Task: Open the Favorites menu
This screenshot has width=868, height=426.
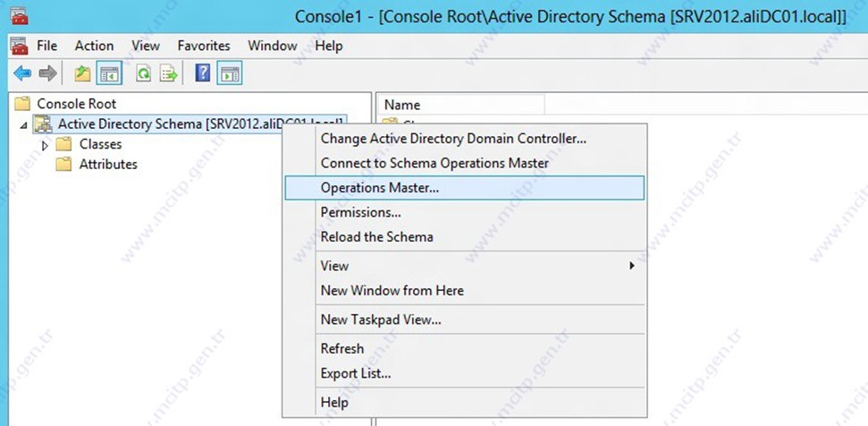Action: point(204,46)
